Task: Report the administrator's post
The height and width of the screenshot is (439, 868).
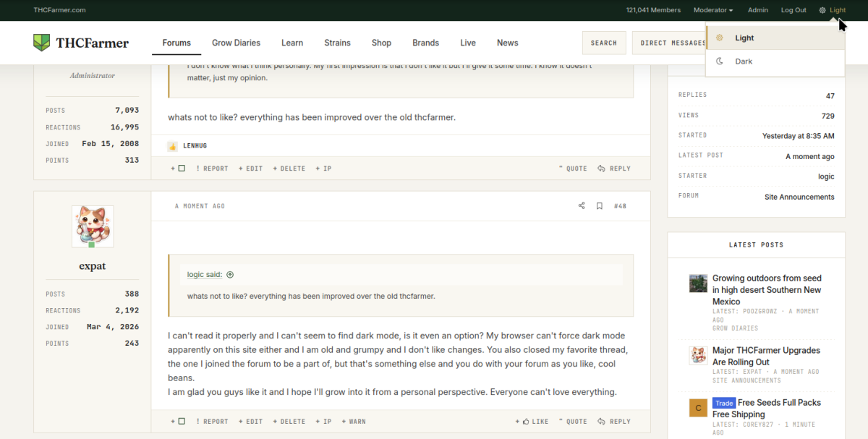Action: coord(212,169)
